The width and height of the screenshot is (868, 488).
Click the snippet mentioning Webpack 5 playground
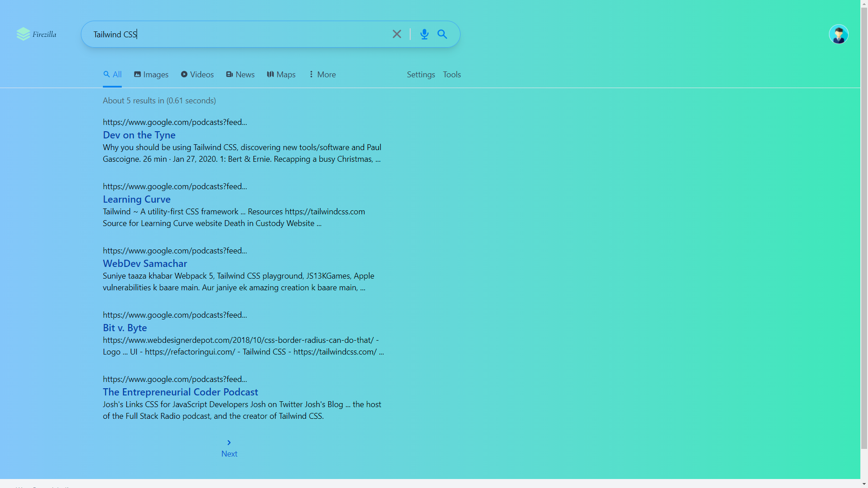(239, 282)
